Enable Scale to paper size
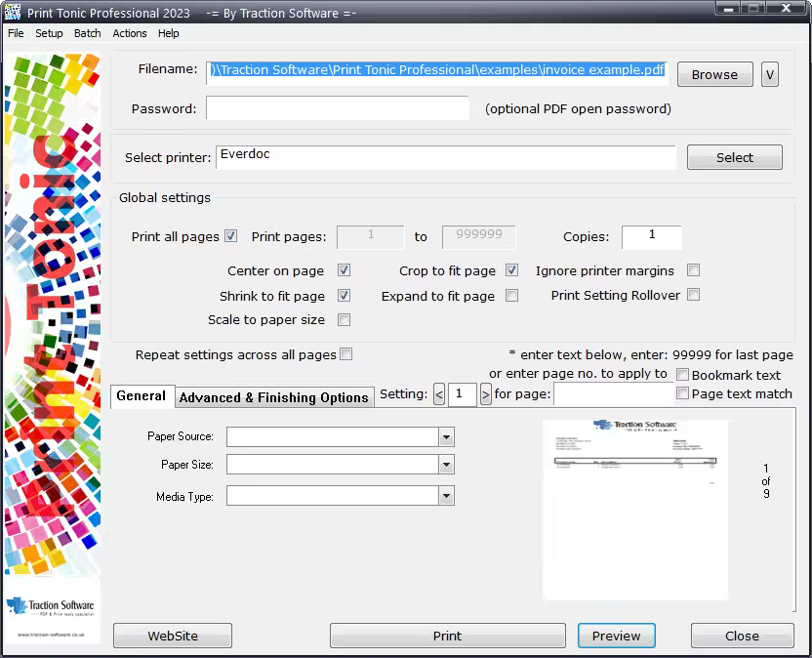This screenshot has width=812, height=658. [344, 319]
